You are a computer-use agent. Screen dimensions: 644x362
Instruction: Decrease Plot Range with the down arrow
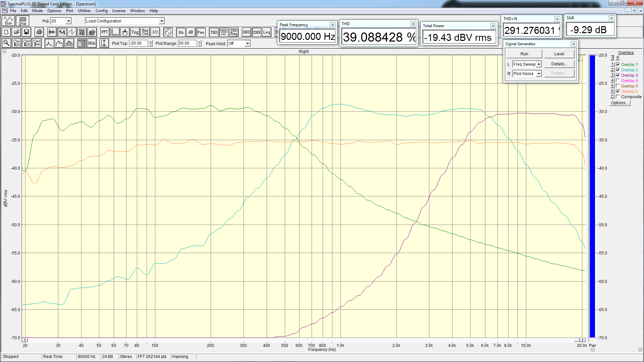point(200,45)
